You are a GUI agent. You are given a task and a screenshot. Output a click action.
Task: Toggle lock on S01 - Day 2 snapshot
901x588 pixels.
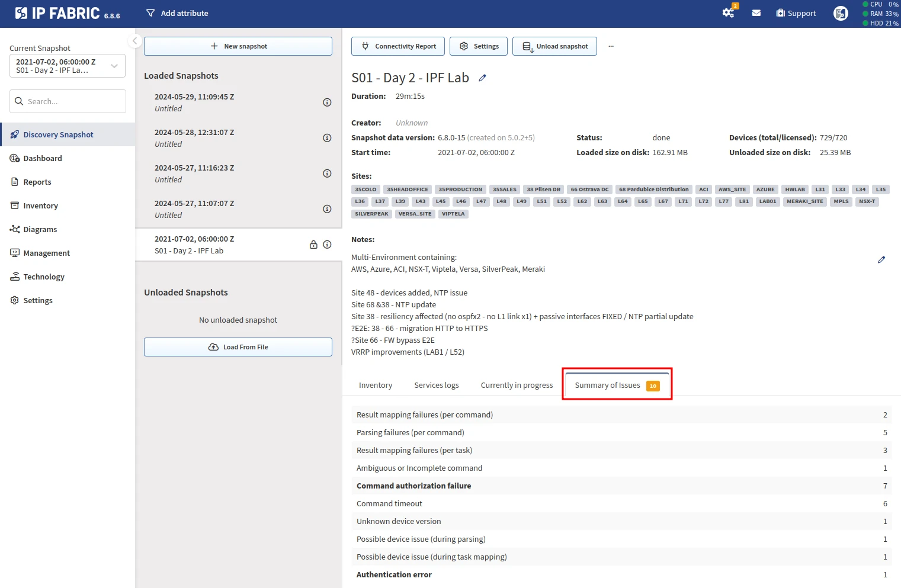pos(313,245)
